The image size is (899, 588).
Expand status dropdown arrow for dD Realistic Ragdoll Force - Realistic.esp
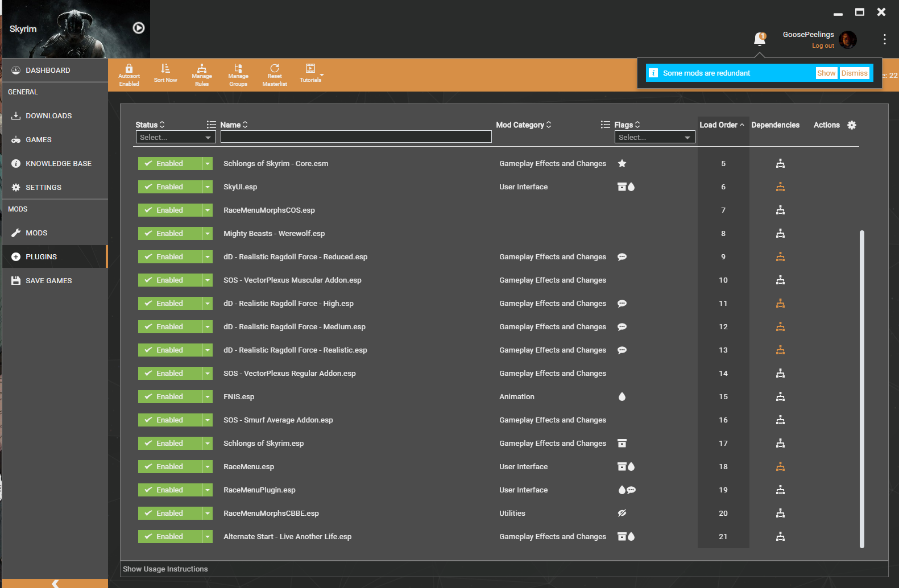[208, 350]
